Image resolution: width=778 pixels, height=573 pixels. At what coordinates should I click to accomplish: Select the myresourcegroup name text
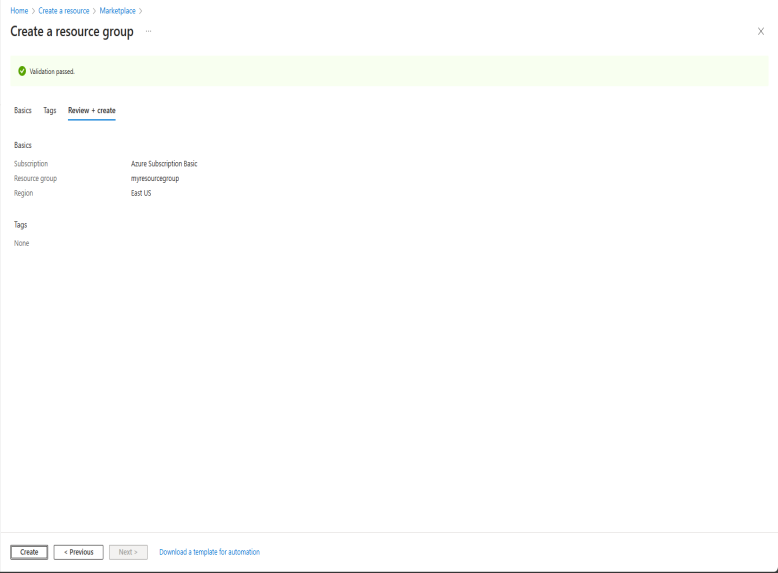tap(155, 178)
